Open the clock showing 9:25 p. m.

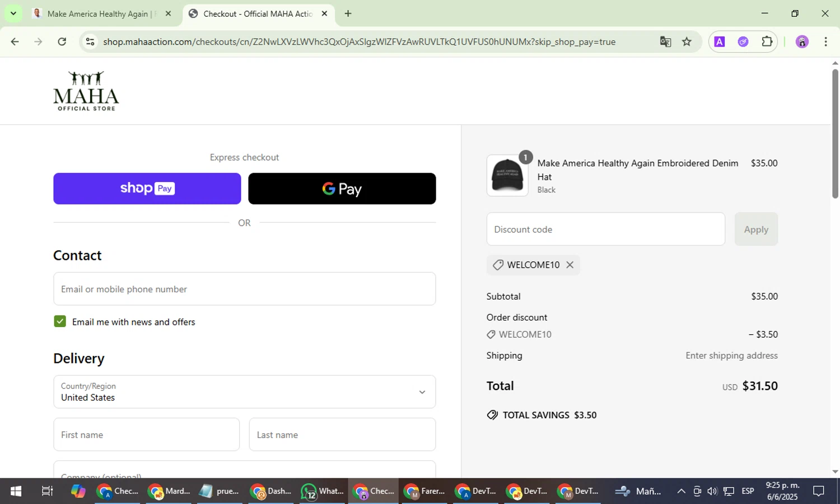click(x=782, y=491)
